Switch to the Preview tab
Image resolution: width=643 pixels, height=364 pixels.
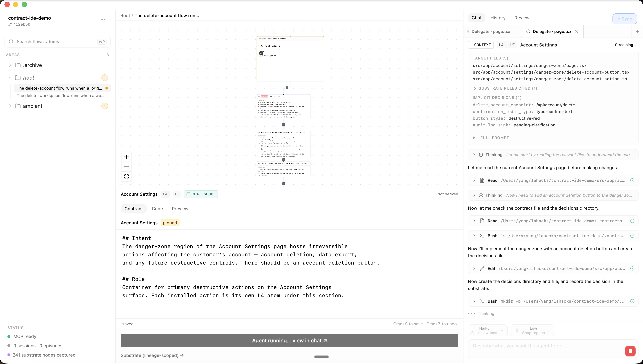pyautogui.click(x=180, y=209)
